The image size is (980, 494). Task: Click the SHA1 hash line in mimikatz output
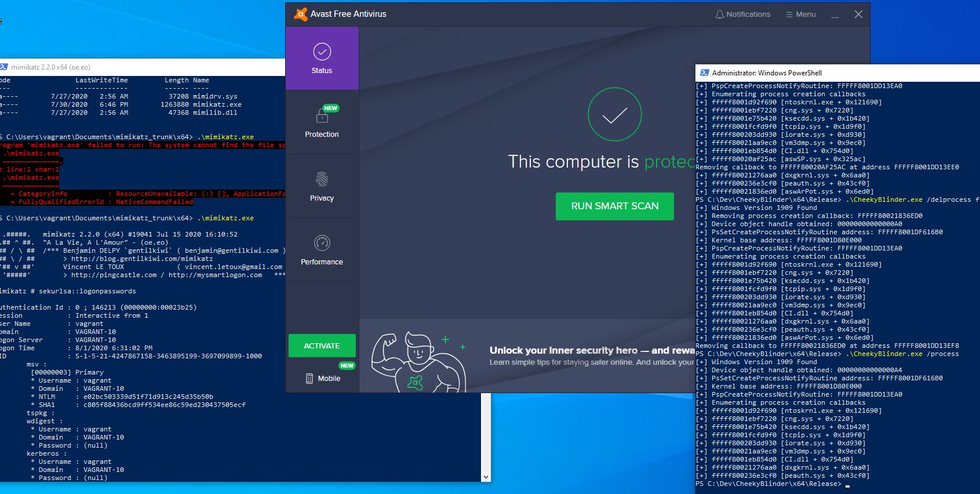(x=138, y=405)
